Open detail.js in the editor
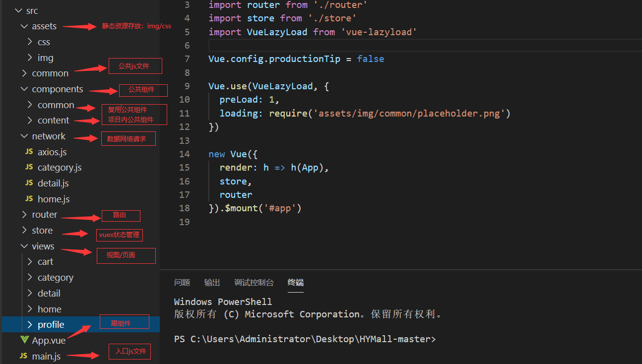Viewport: 642px width, 364px height. 53,183
